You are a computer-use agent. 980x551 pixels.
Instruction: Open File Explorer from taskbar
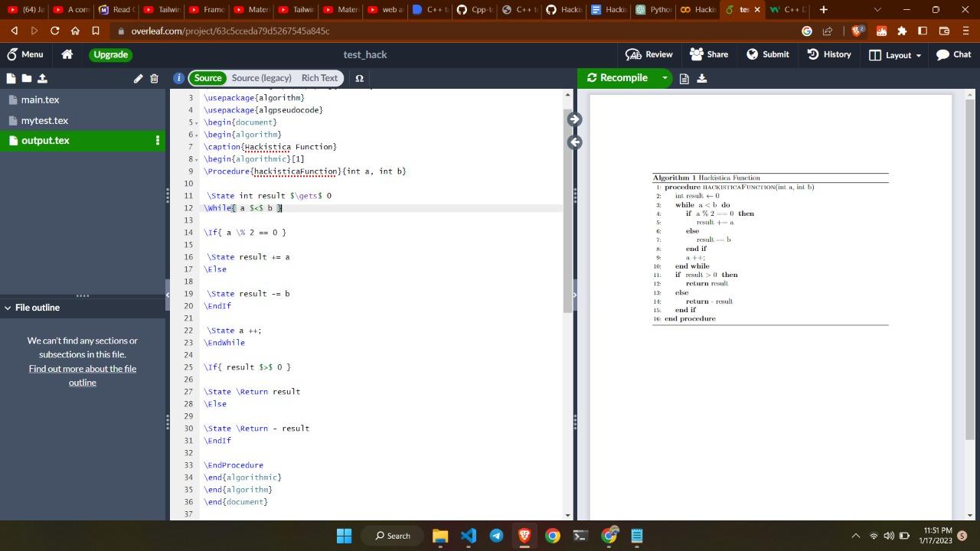tap(440, 536)
